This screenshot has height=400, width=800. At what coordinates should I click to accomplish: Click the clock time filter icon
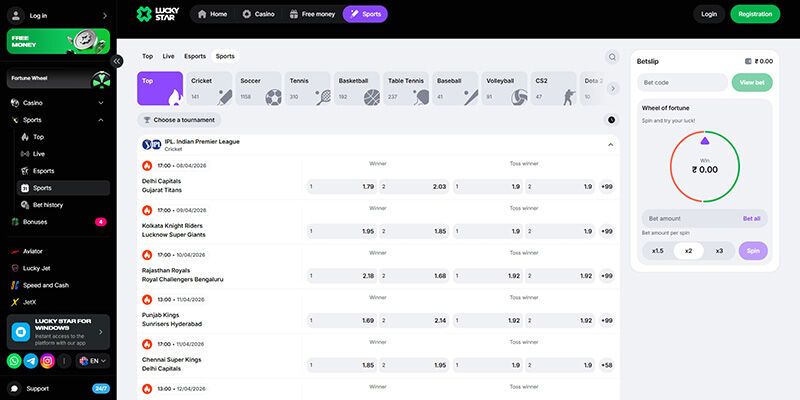611,120
